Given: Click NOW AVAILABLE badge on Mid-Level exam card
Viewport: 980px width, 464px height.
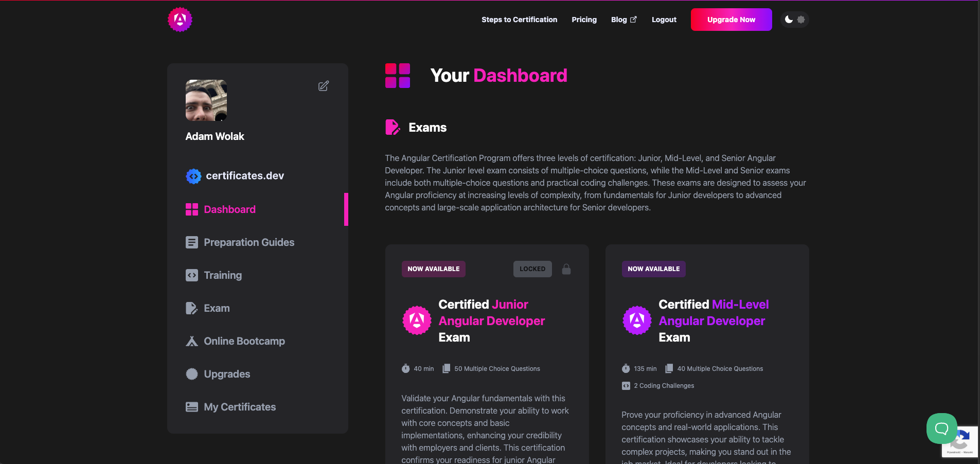Looking at the screenshot, I should coord(654,269).
